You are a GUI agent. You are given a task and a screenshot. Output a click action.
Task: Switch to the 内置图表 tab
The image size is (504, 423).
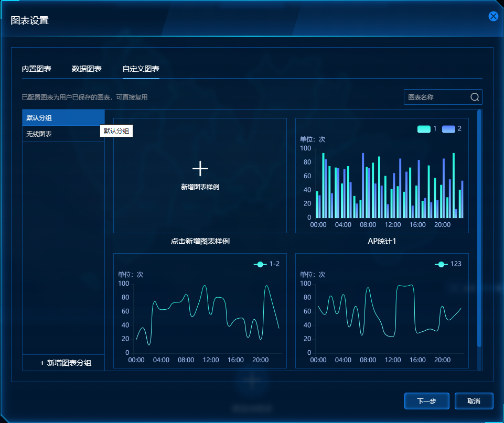click(36, 69)
